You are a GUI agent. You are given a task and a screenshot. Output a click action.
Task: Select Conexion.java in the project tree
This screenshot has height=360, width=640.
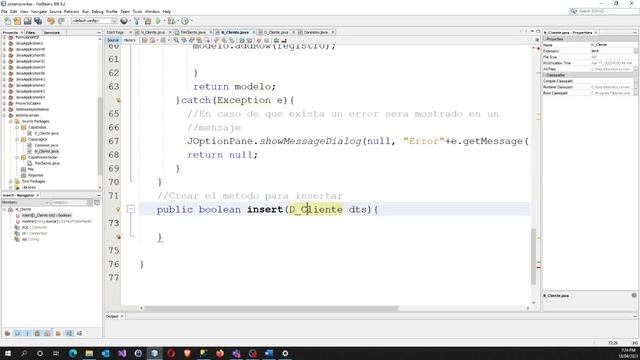point(46,145)
